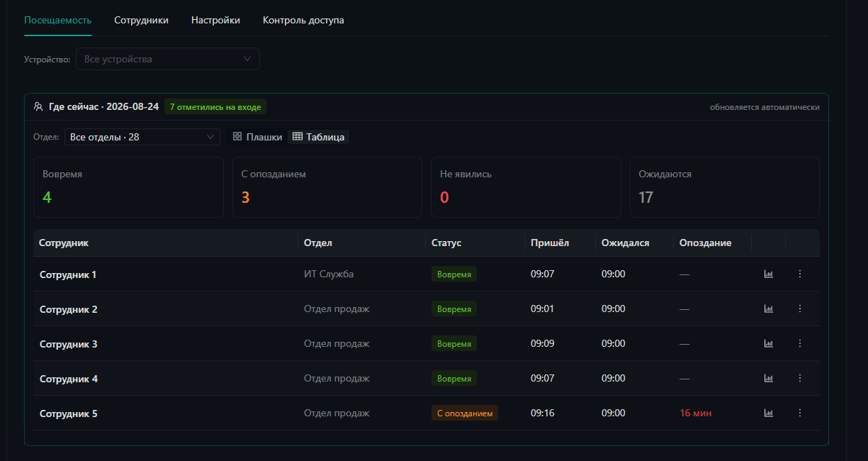
Task: Click the Ожидался column header
Action: [634, 243]
